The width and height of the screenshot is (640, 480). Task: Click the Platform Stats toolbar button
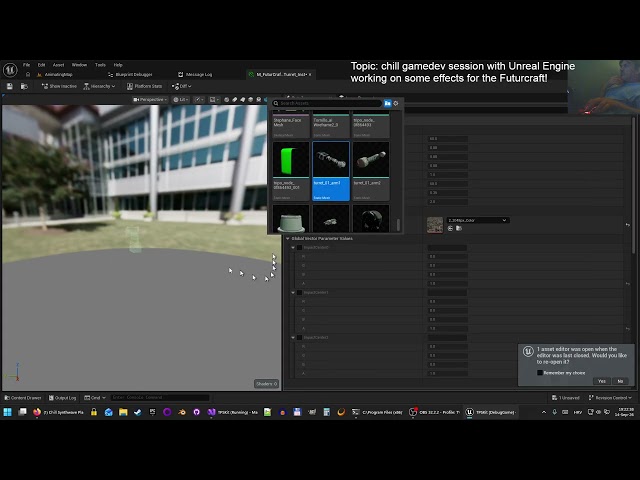[144, 86]
